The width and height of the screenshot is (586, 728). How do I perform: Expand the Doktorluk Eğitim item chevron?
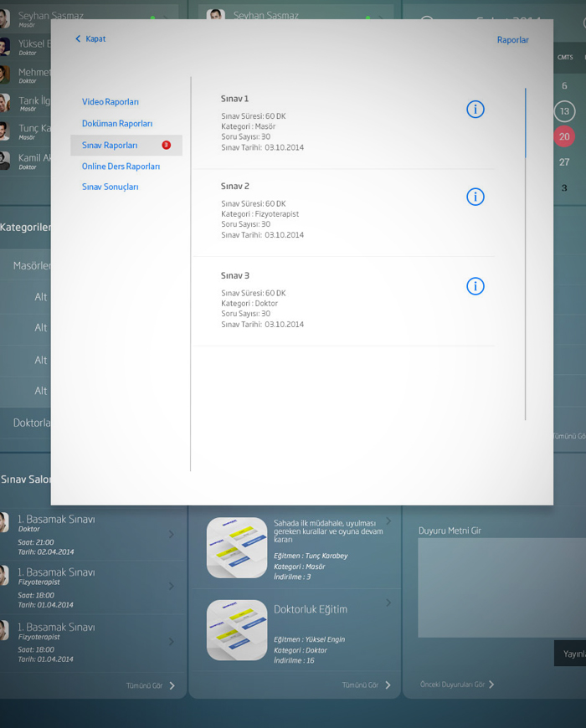click(x=388, y=602)
